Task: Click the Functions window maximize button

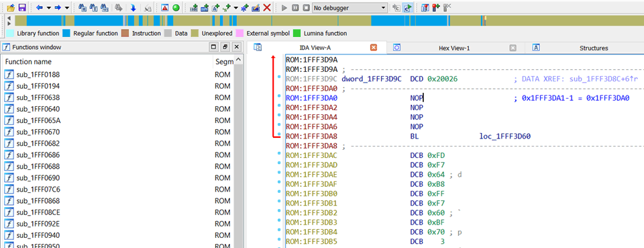Action: 213,47
